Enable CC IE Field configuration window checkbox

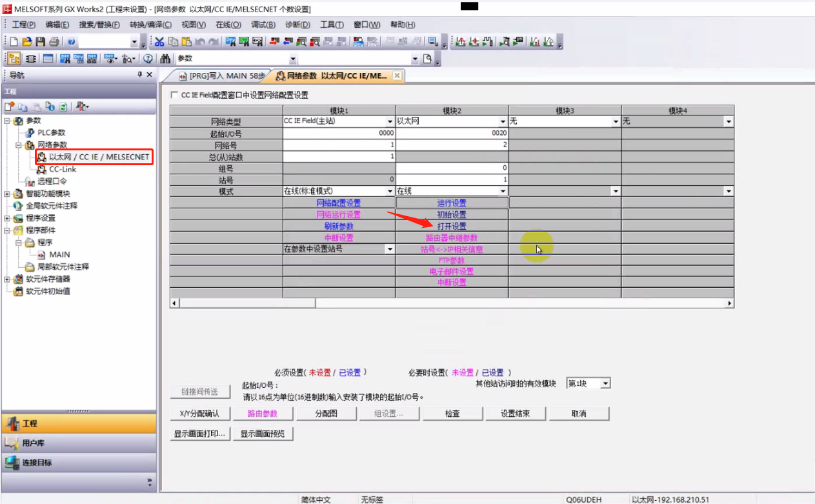tap(173, 95)
